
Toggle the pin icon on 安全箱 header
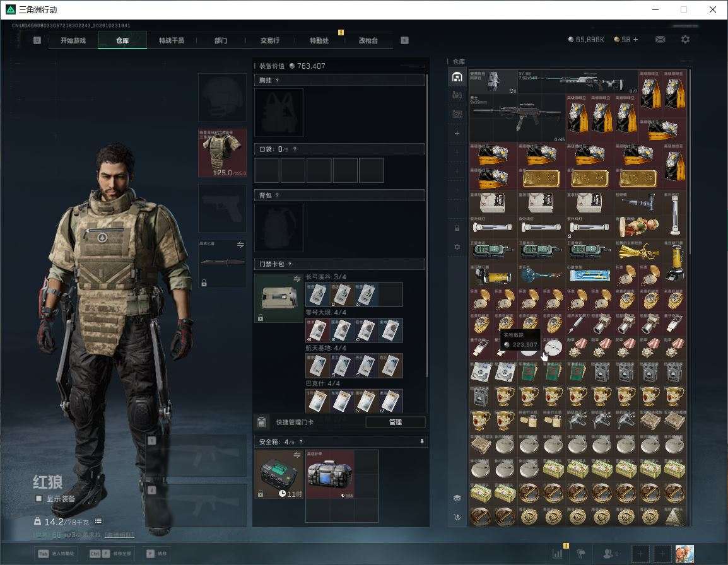pos(421,441)
